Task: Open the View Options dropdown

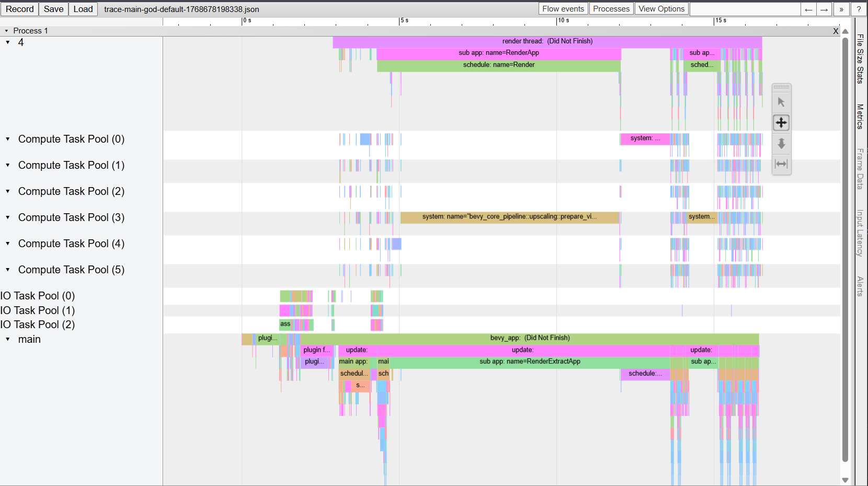Action: pyautogui.click(x=661, y=9)
